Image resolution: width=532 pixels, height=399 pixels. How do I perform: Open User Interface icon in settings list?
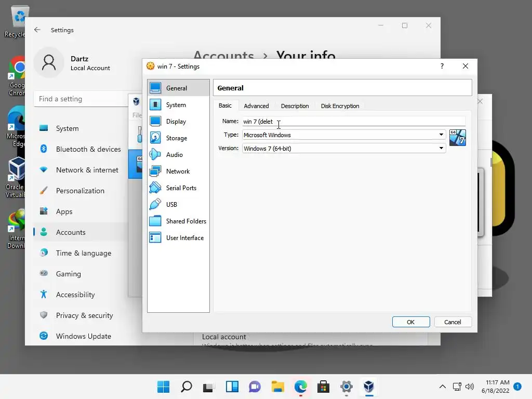coord(155,237)
